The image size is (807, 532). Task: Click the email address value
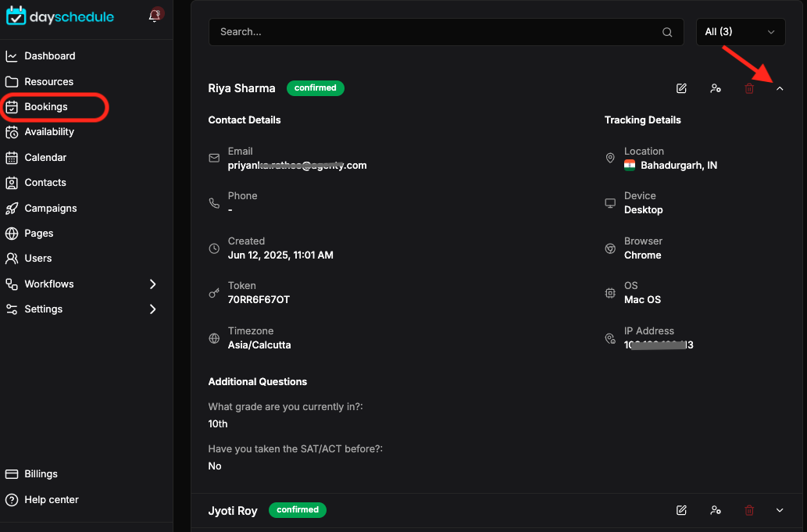click(298, 166)
